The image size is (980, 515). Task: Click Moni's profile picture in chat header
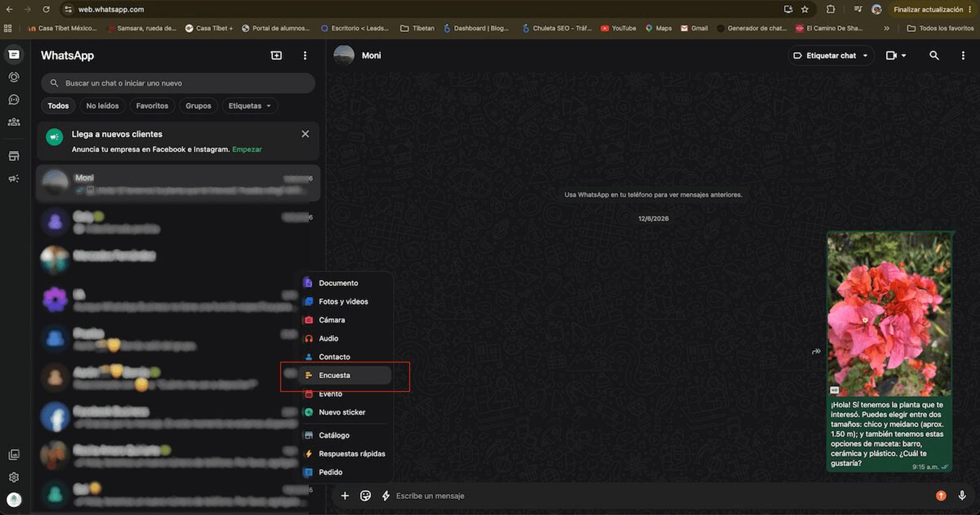344,56
